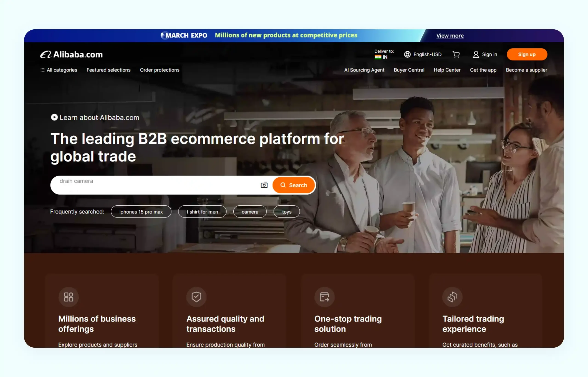Click the hamburger icon beside All categories

coord(42,70)
